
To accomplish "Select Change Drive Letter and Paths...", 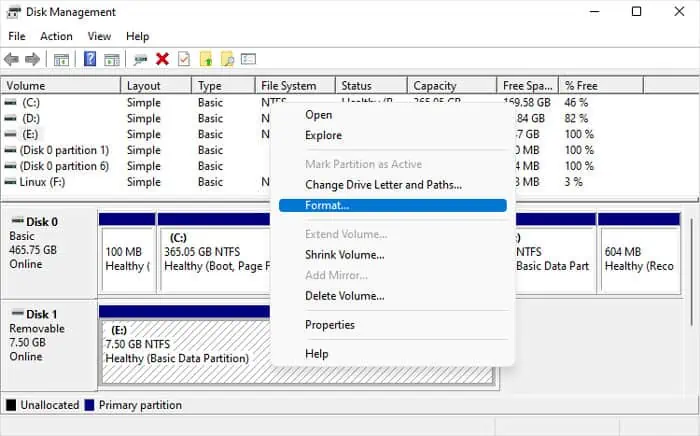I will click(383, 184).
